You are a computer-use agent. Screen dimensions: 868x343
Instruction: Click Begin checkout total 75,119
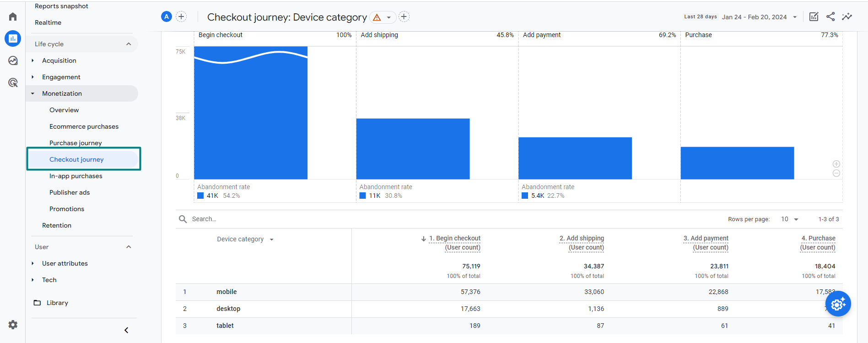(471, 266)
